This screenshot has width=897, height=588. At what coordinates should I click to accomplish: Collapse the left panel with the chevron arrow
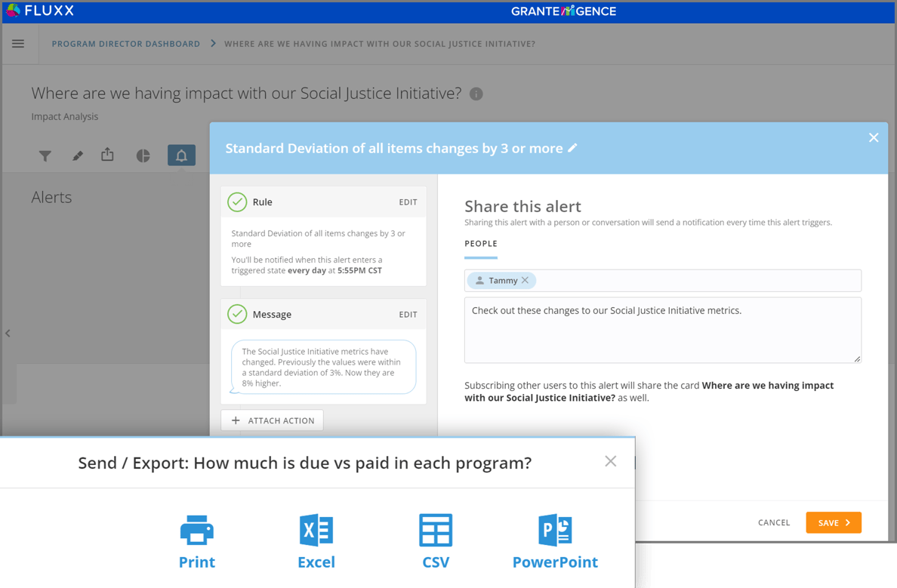(x=8, y=333)
